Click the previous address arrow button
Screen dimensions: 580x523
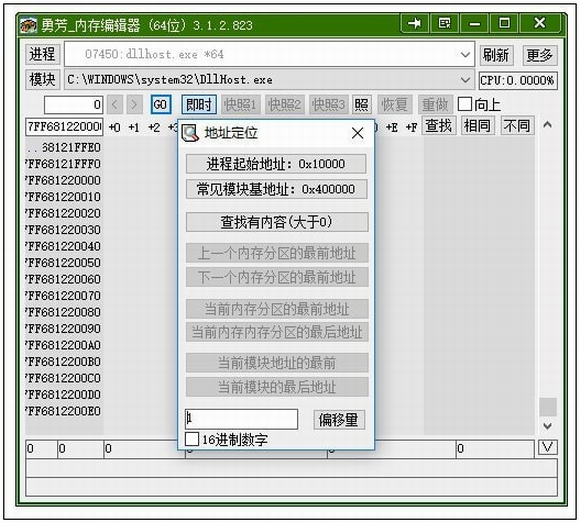click(115, 105)
